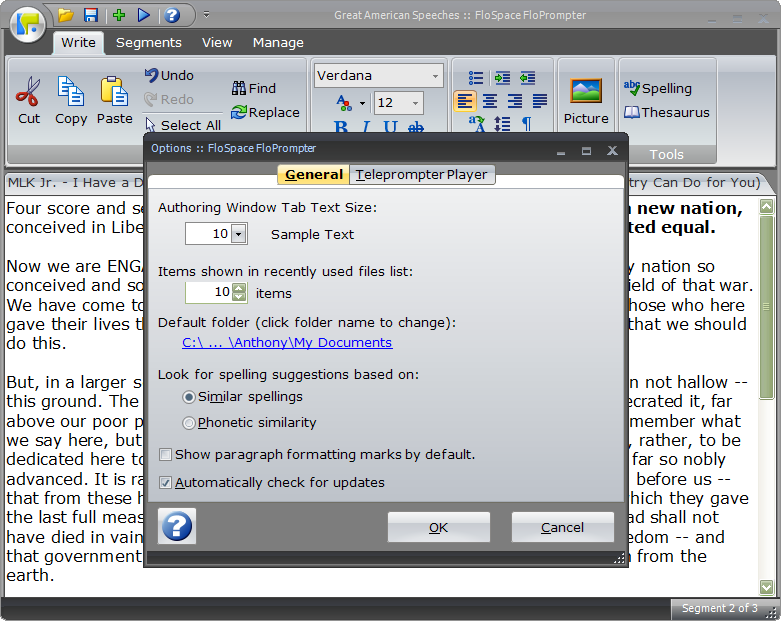Click the quick access toolbar customize arrow
Viewport: 781px width, 621px height.
point(206,15)
